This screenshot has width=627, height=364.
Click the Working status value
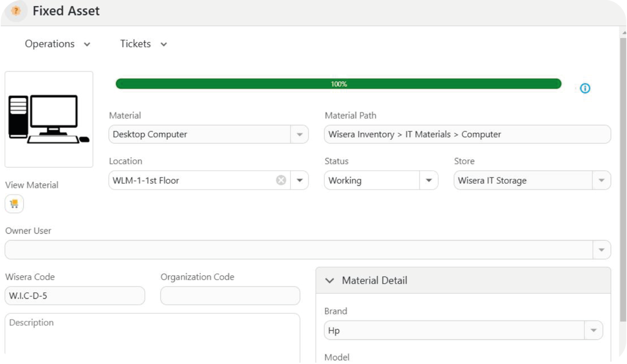coord(345,180)
